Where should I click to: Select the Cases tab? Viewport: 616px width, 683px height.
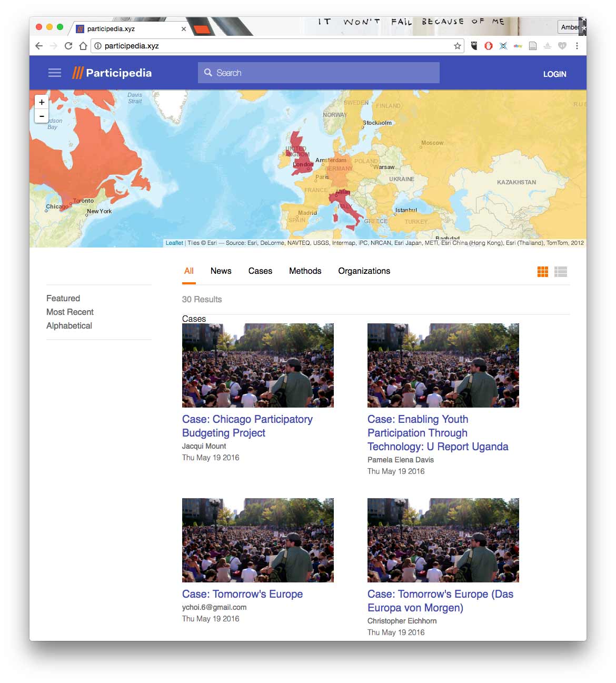click(260, 271)
